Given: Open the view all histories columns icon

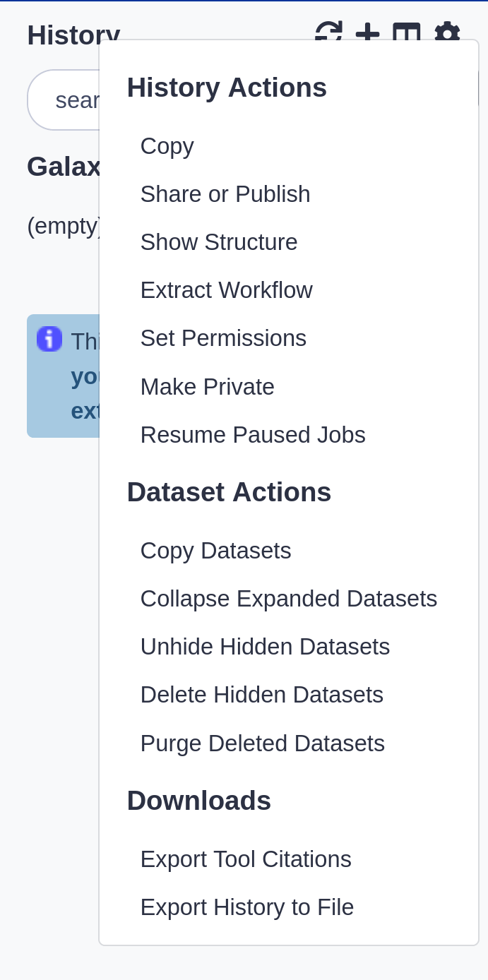Looking at the screenshot, I should click(x=407, y=31).
